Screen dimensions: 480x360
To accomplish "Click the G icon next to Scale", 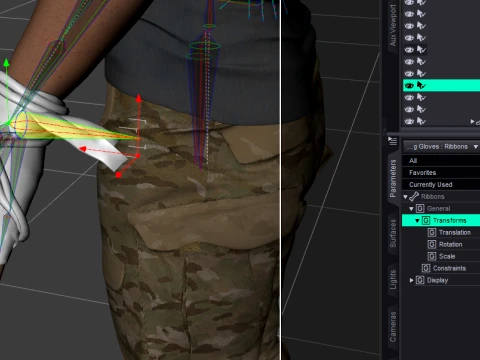I will pyautogui.click(x=432, y=256).
